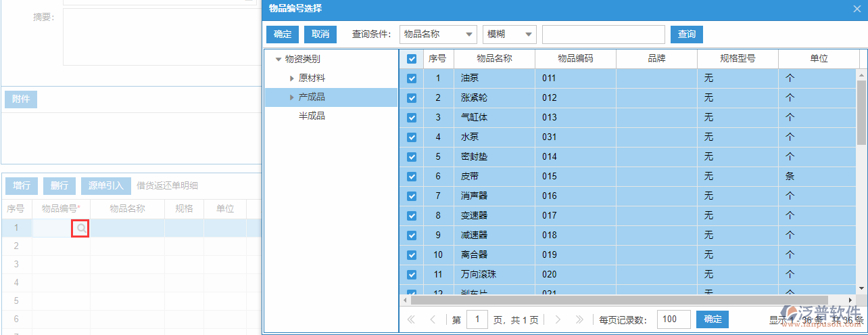868x335 pixels.
Task: Click the 油泵 item name cell
Action: (494, 79)
